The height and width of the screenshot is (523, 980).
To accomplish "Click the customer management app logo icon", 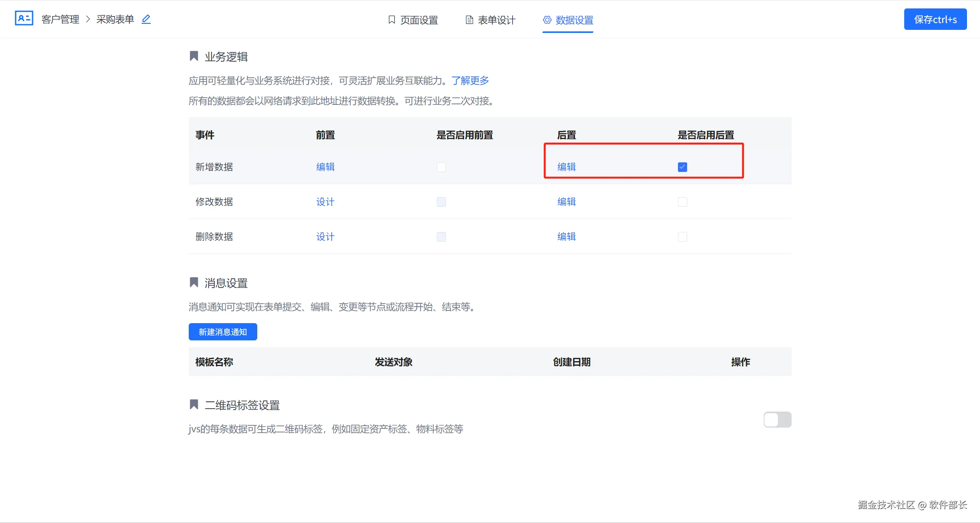I will point(24,18).
